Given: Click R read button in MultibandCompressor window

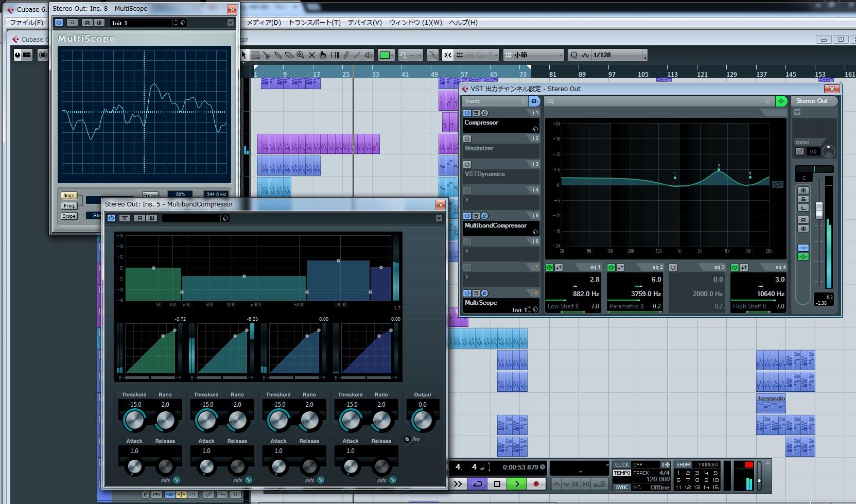Looking at the screenshot, I should tap(139, 218).
